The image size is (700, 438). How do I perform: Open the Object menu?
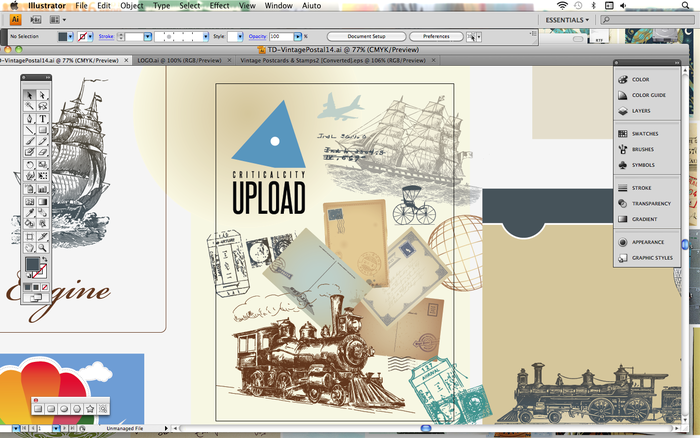coord(132,6)
